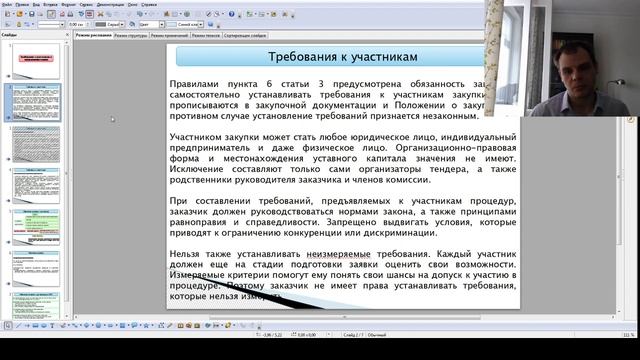Image resolution: width=640 pixels, height=360 pixels.
Task: Create a new presentation with New icon
Action: click(x=7, y=14)
